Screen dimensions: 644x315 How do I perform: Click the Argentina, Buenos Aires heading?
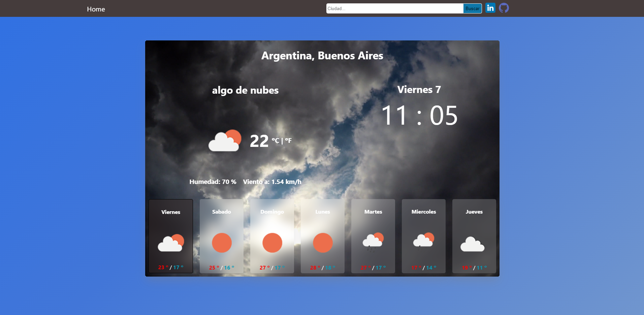coord(322,56)
